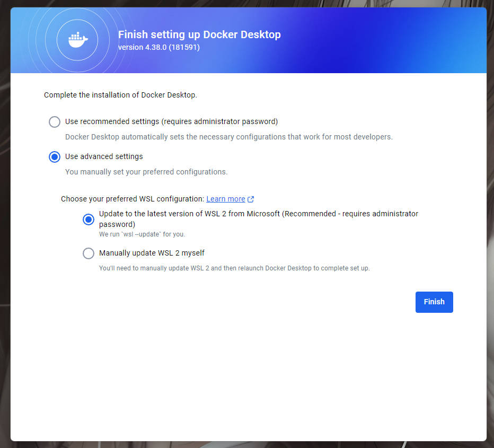Click the 'Use advanced settings' label text

104,156
